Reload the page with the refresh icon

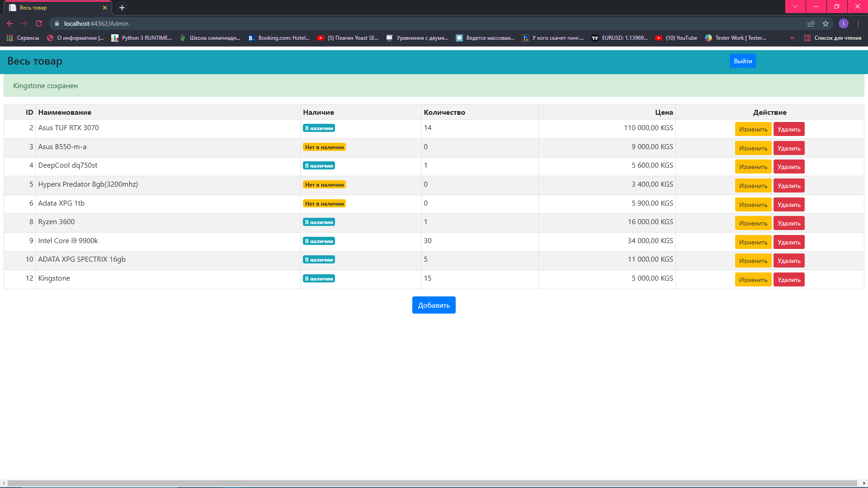tap(39, 23)
